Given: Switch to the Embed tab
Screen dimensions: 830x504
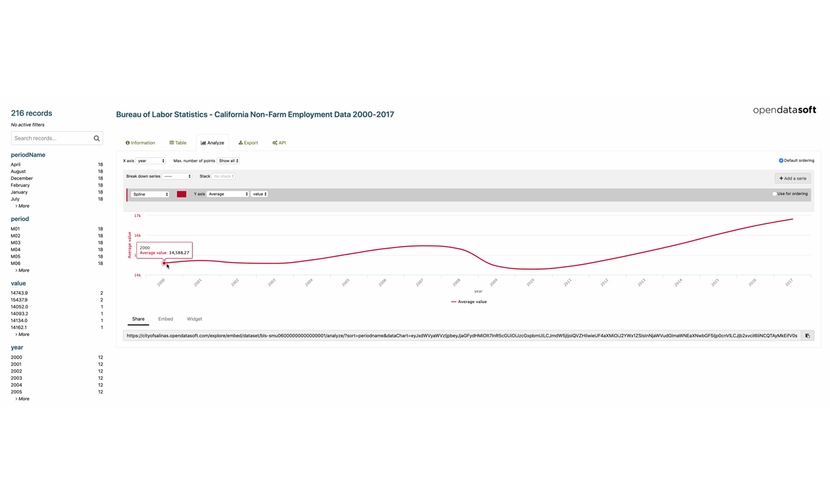Looking at the screenshot, I should click(165, 319).
